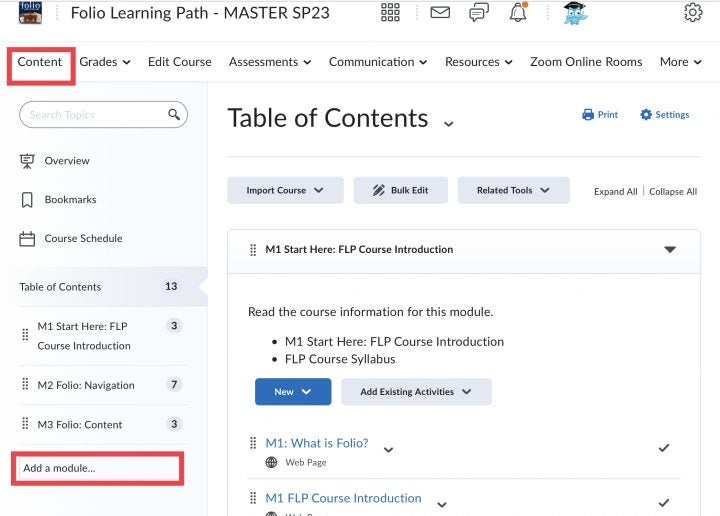Open the Grades dropdown menu
The image size is (720, 516).
[x=105, y=62]
